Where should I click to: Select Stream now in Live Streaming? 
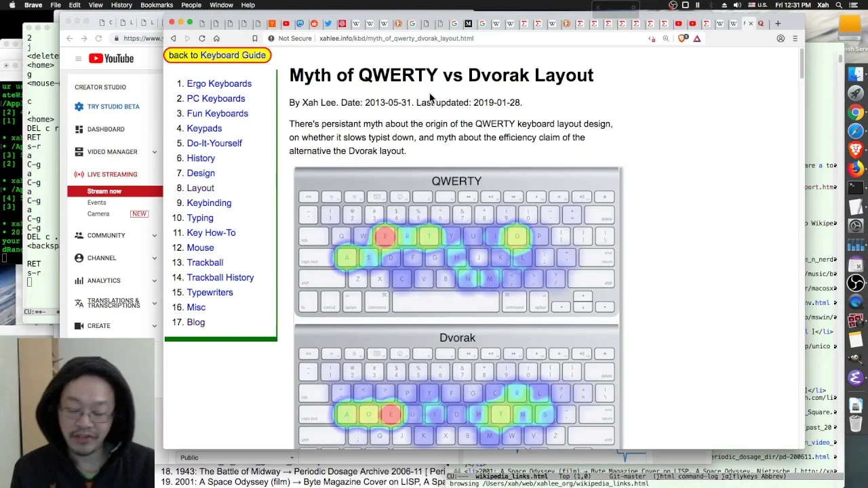pos(104,191)
